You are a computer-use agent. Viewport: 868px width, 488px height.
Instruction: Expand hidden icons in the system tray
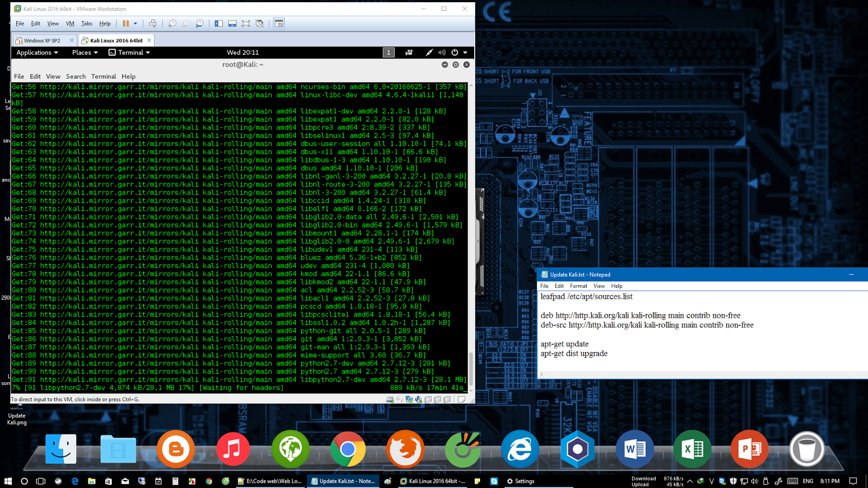(x=690, y=481)
